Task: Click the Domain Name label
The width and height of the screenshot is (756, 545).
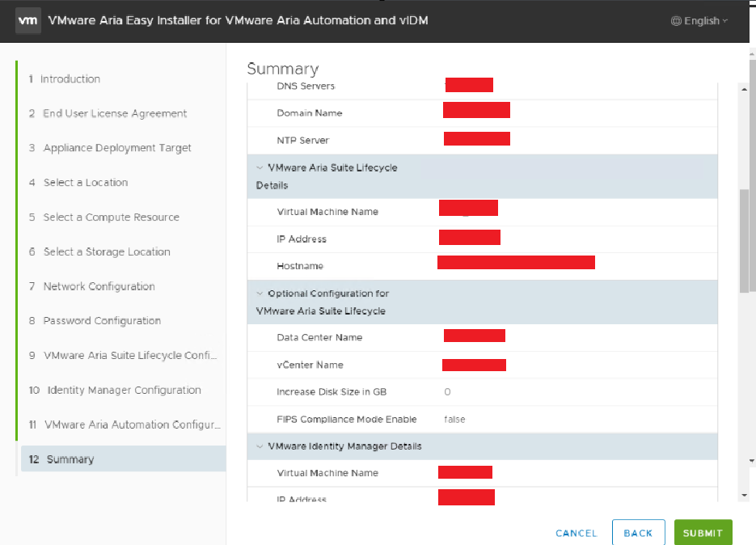Action: coord(310,113)
